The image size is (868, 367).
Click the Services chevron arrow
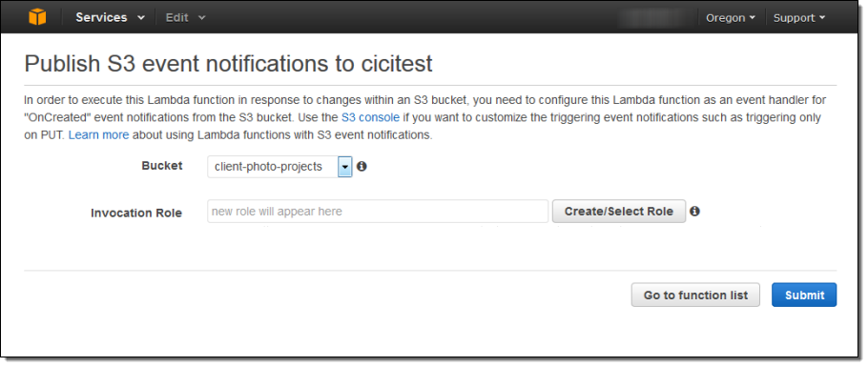(x=141, y=18)
